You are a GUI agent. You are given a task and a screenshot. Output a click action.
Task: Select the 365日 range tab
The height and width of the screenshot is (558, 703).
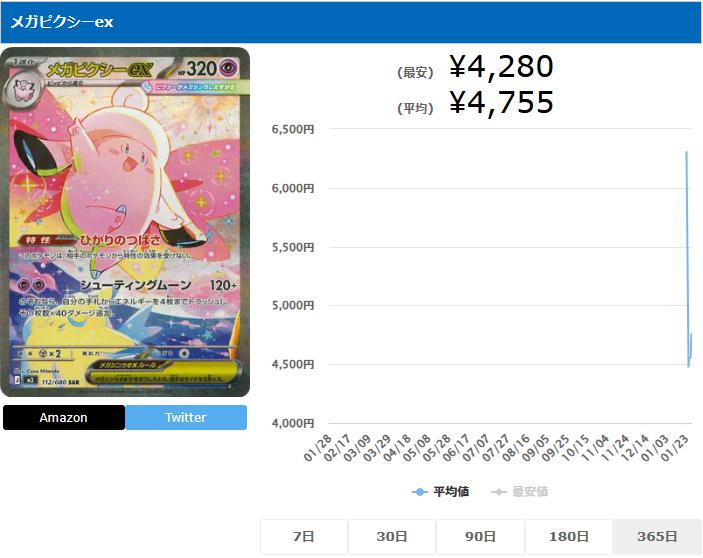(657, 536)
